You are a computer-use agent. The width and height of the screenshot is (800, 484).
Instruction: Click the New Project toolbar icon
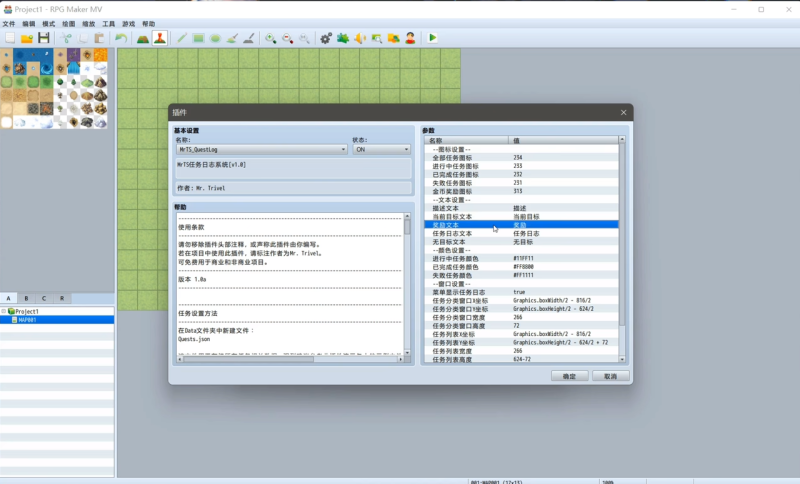[10, 38]
